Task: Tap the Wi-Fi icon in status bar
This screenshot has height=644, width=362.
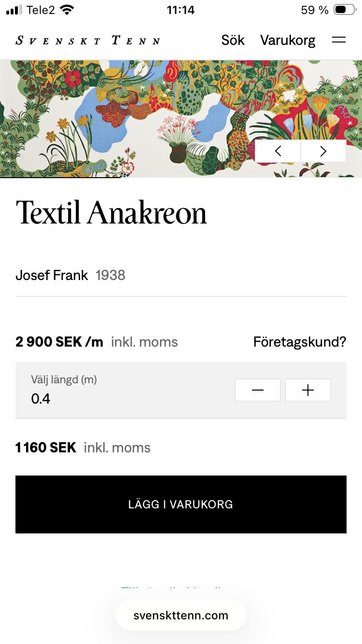Action: (67, 10)
